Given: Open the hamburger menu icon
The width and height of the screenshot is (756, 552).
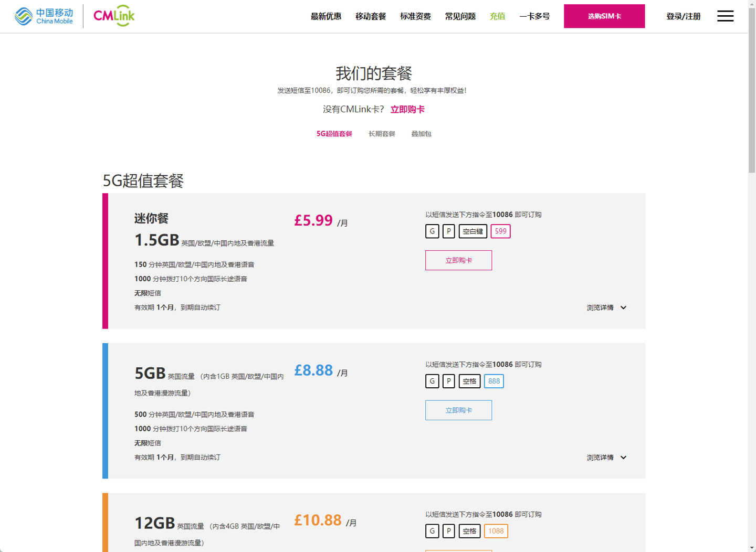Looking at the screenshot, I should (725, 16).
